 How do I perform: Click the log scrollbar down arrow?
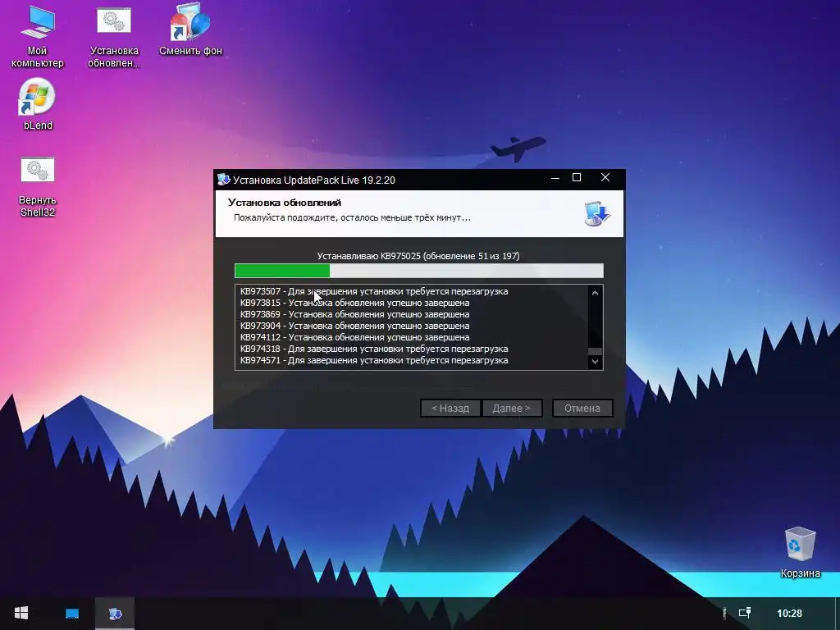pos(595,362)
